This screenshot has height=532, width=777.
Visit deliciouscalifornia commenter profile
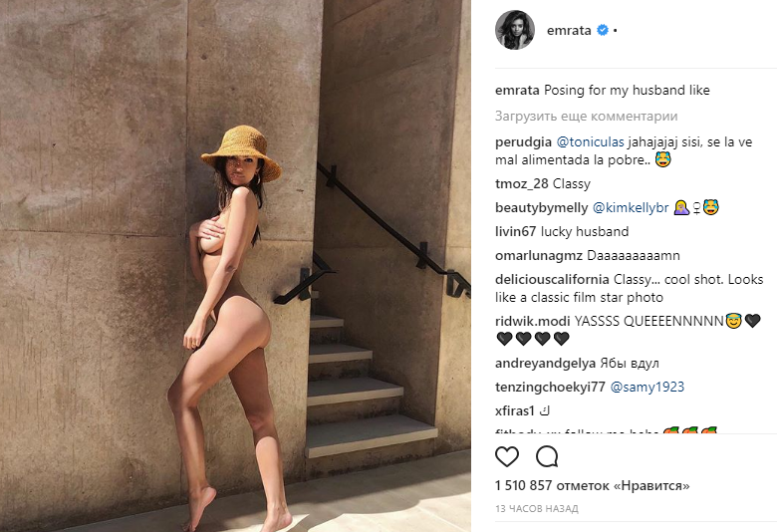(x=552, y=279)
